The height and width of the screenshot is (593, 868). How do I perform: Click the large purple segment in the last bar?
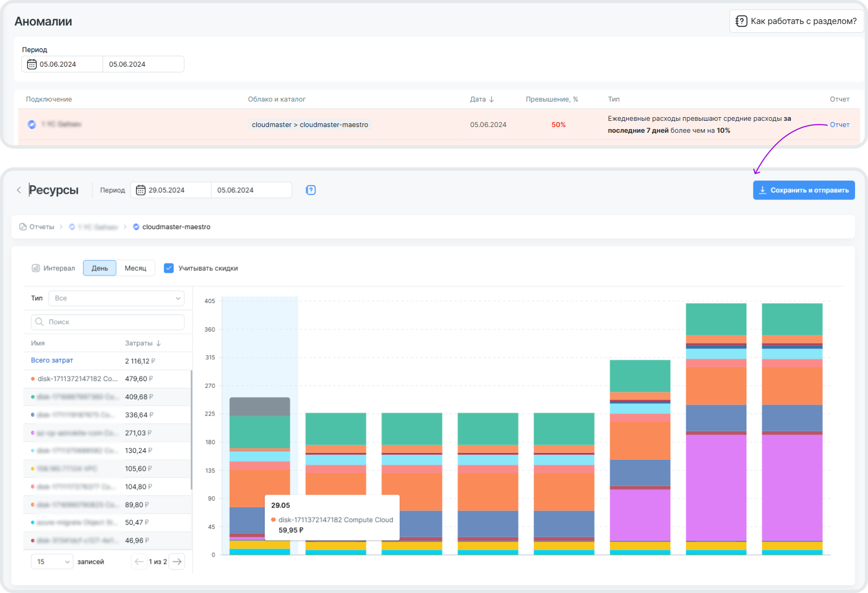click(x=792, y=487)
